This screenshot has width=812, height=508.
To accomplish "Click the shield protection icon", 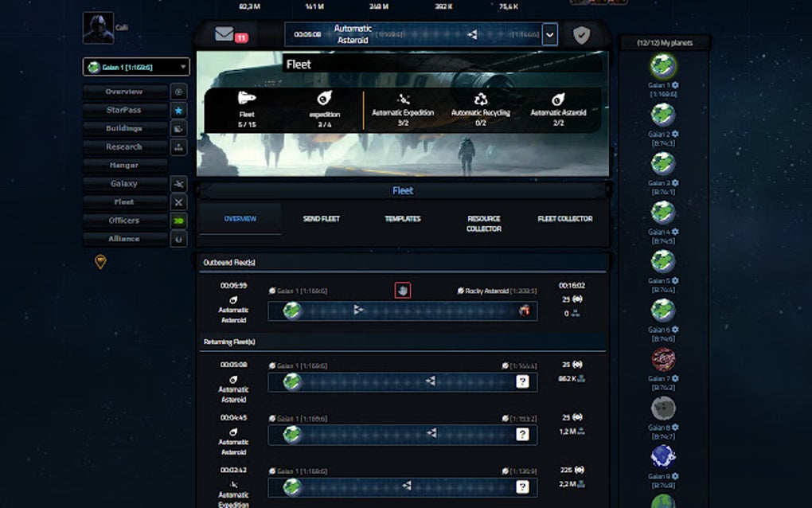I will tap(580, 36).
